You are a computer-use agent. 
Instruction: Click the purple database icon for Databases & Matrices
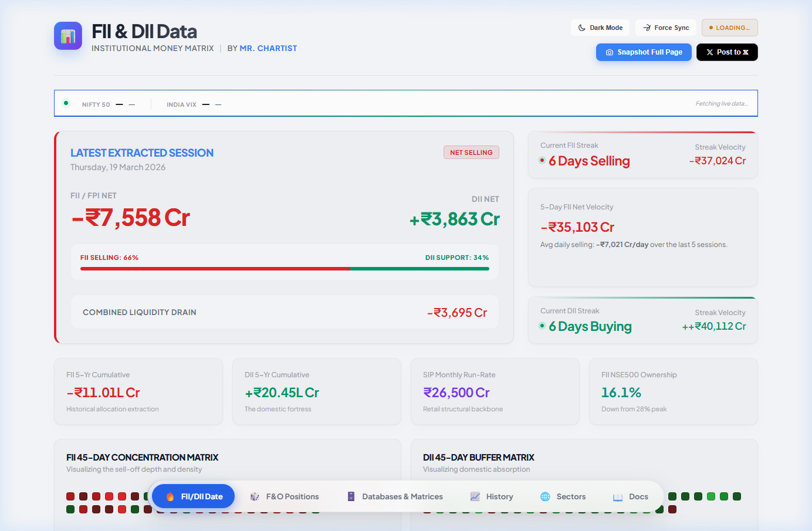tap(350, 496)
